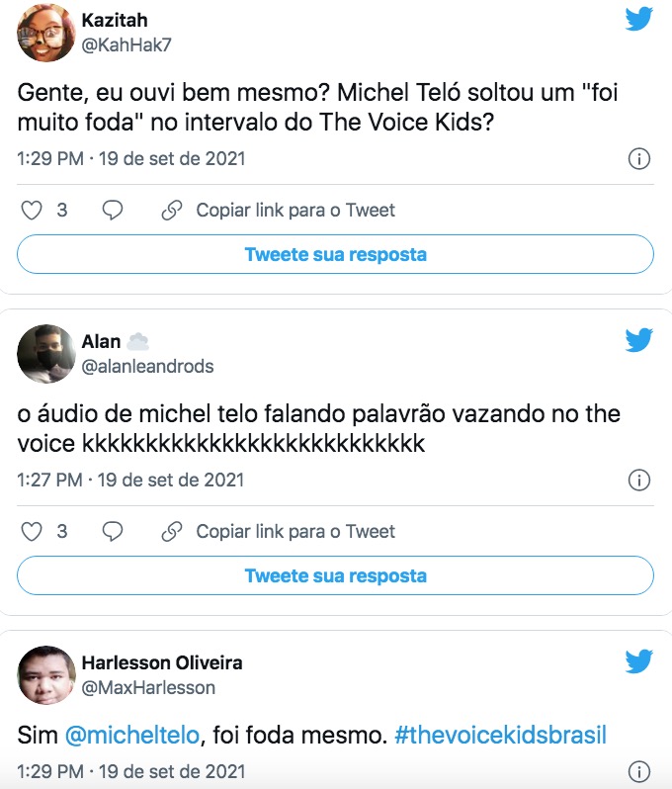Image resolution: width=672 pixels, height=789 pixels.
Task: Open Kazitah's profile picture
Action: pos(46,33)
